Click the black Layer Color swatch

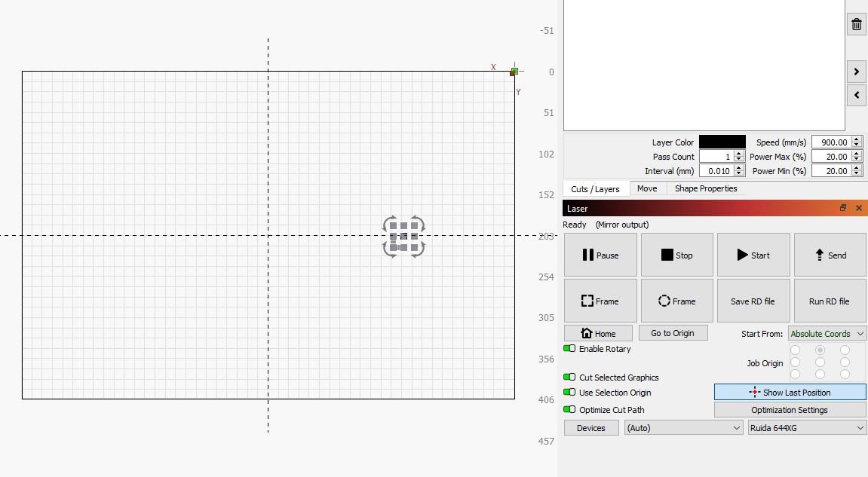pyautogui.click(x=722, y=142)
